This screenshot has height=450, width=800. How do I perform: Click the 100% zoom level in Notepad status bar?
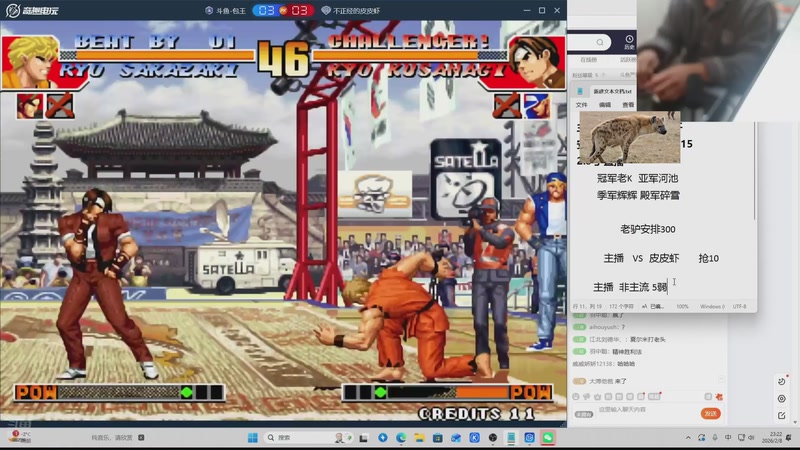pyautogui.click(x=682, y=306)
